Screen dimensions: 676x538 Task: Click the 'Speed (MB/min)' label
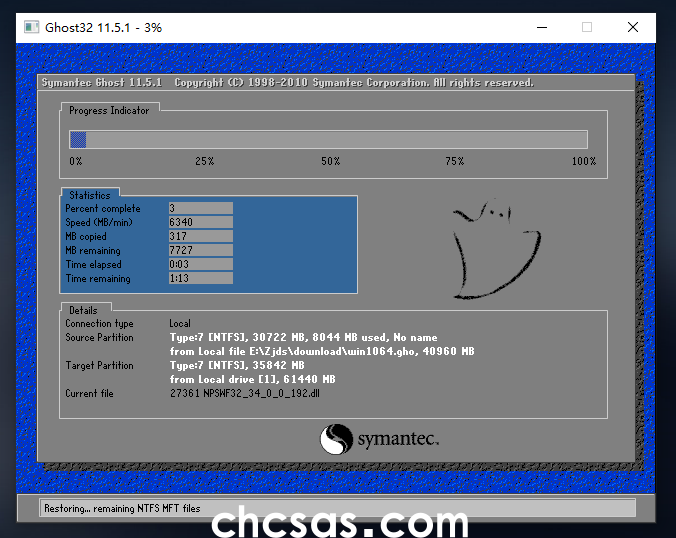coord(99,222)
